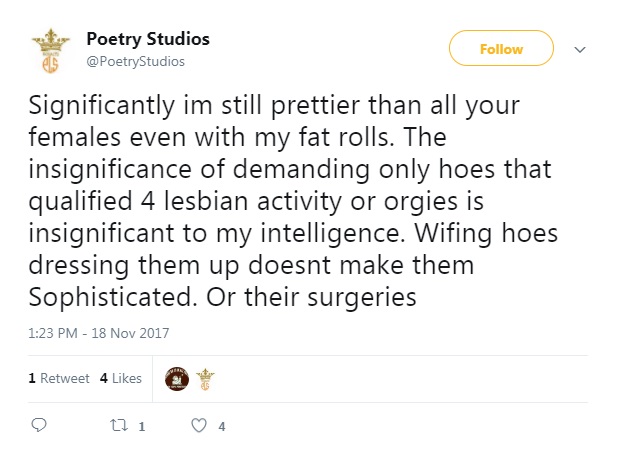Viewport: 623px width, 452px height.
Task: View the 1 Retweet list
Action: pos(59,378)
